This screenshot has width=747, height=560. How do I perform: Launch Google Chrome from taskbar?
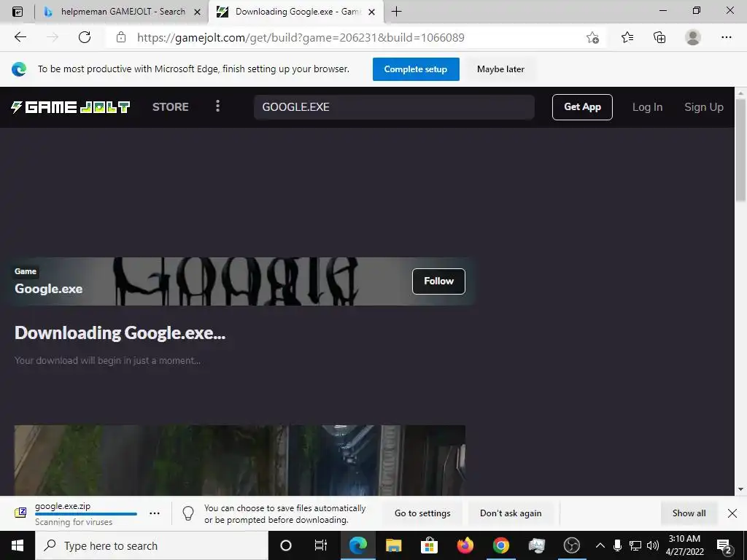[500, 545]
